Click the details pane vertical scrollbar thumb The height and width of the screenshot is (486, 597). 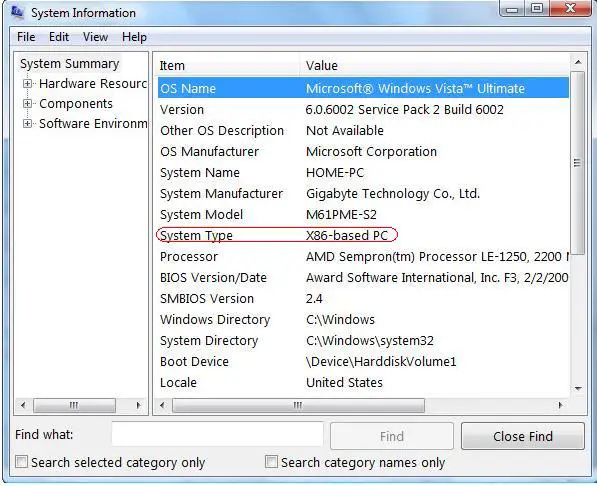578,163
